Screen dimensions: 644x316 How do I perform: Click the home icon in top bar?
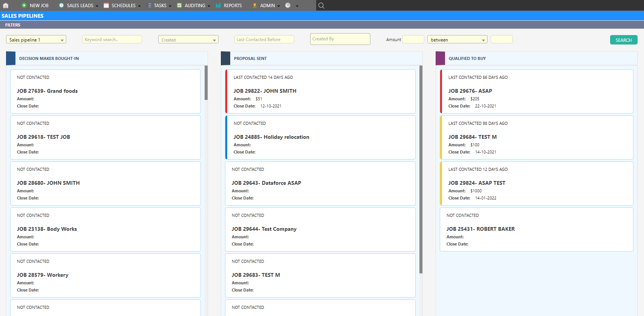(x=6, y=5)
